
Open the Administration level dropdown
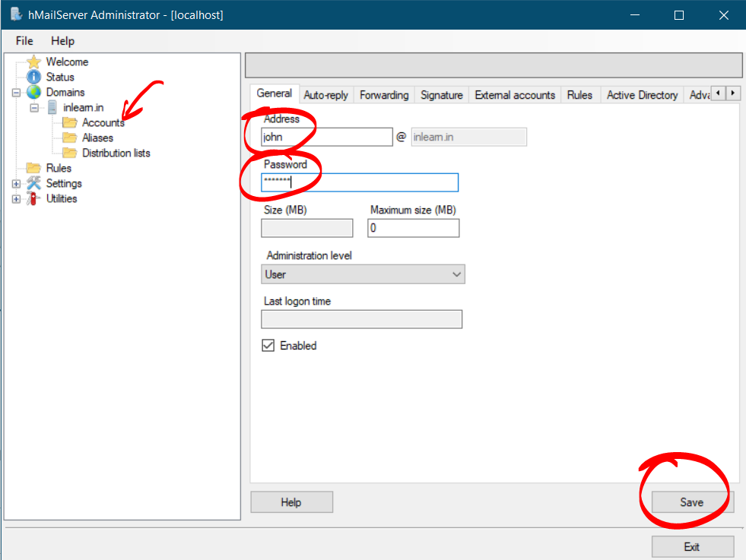(363, 274)
